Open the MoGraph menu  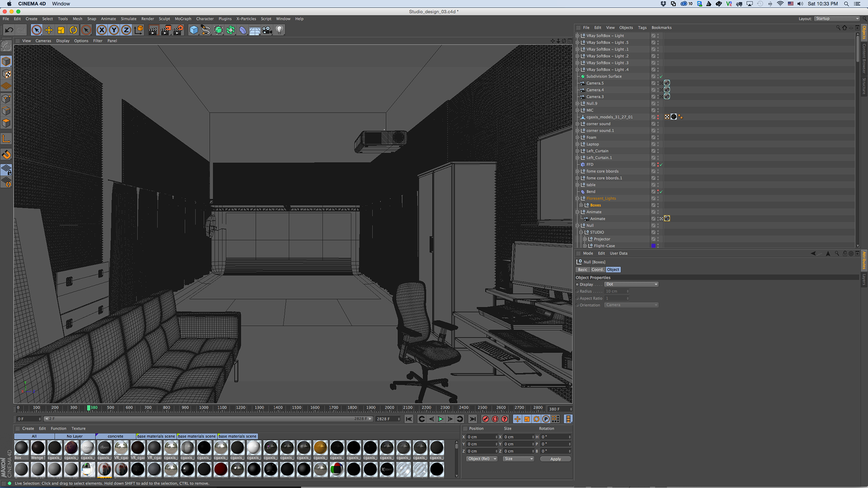click(x=183, y=19)
